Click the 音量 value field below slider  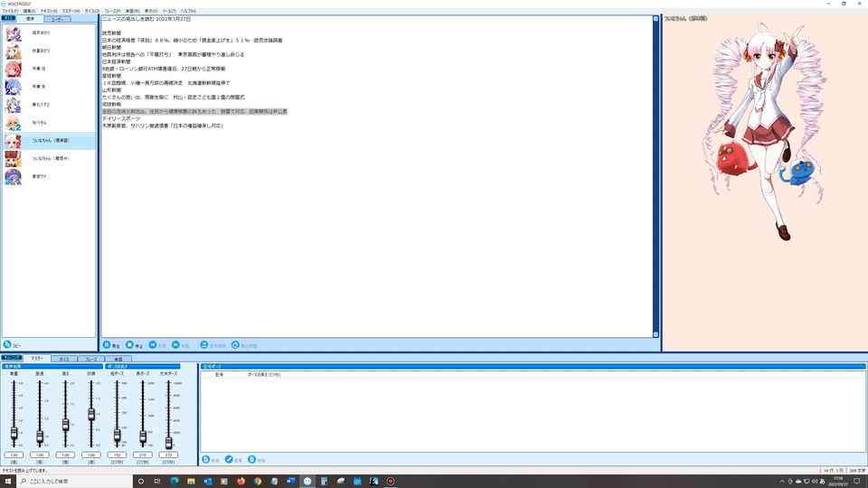tap(14, 455)
